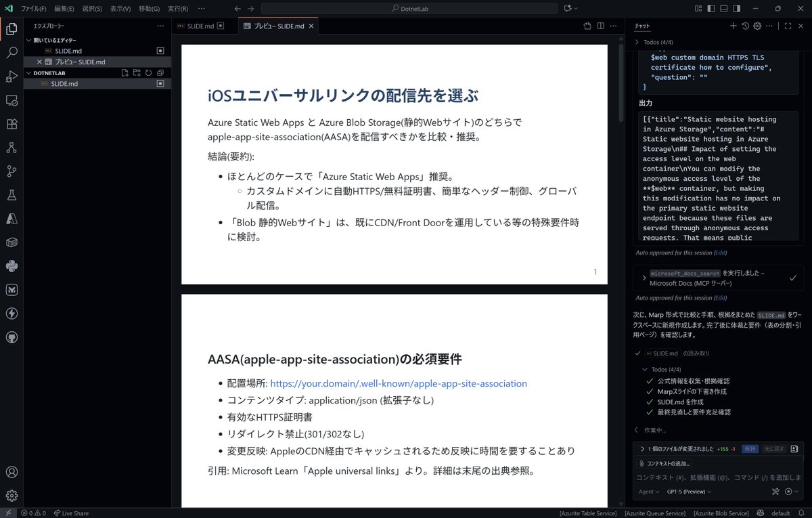Open the Agent mode dropdown
The image size is (812, 518).
648,492
